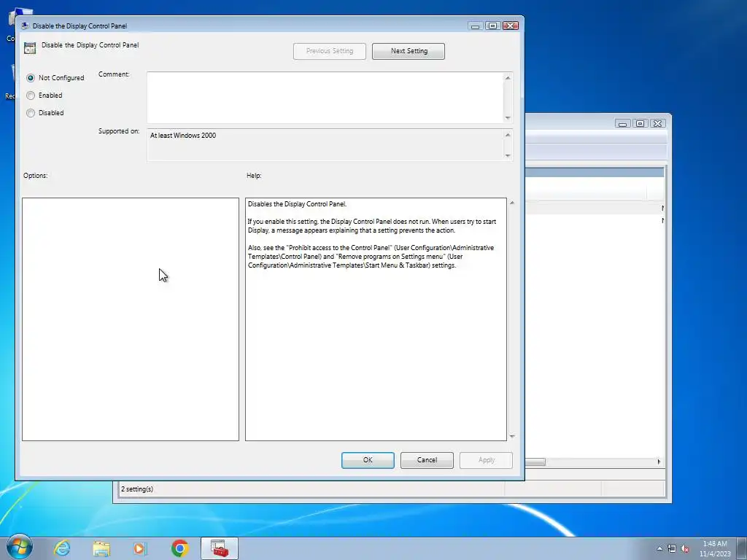Cancel the policy setting dialog
Viewport: 747px width, 560px height.
[x=427, y=460]
